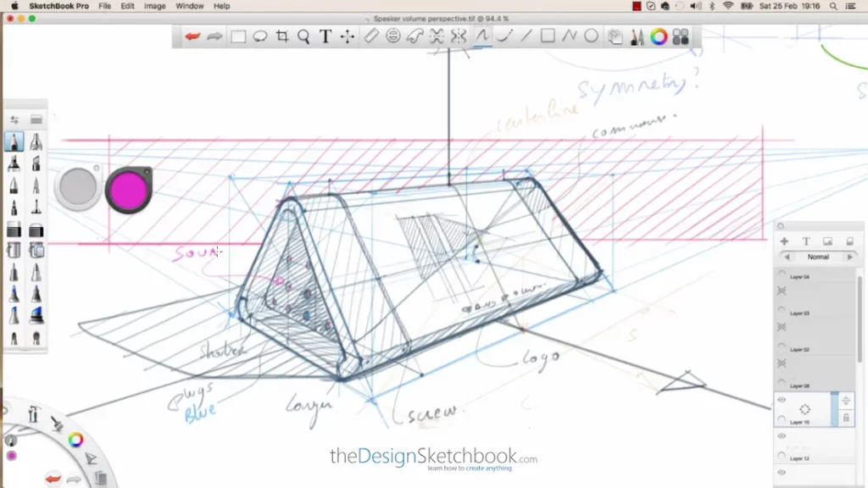Viewport: 868px width, 488px height.
Task: Add a new layer with plus button
Action: [784, 241]
